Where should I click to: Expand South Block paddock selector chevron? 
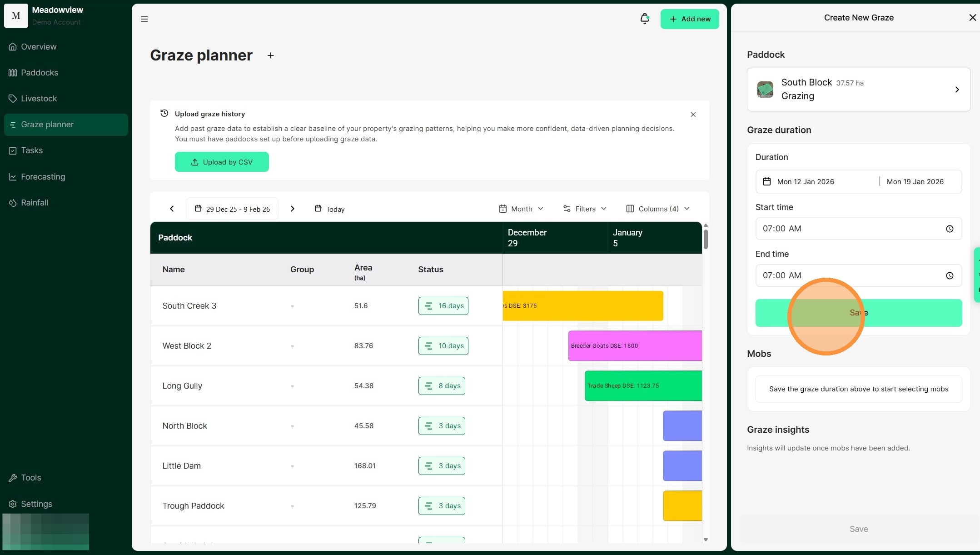(957, 90)
